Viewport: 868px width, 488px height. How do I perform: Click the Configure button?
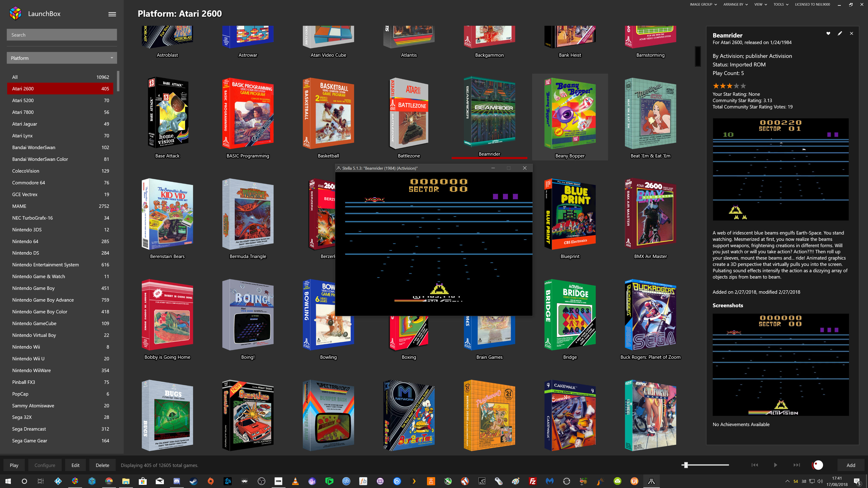45,465
